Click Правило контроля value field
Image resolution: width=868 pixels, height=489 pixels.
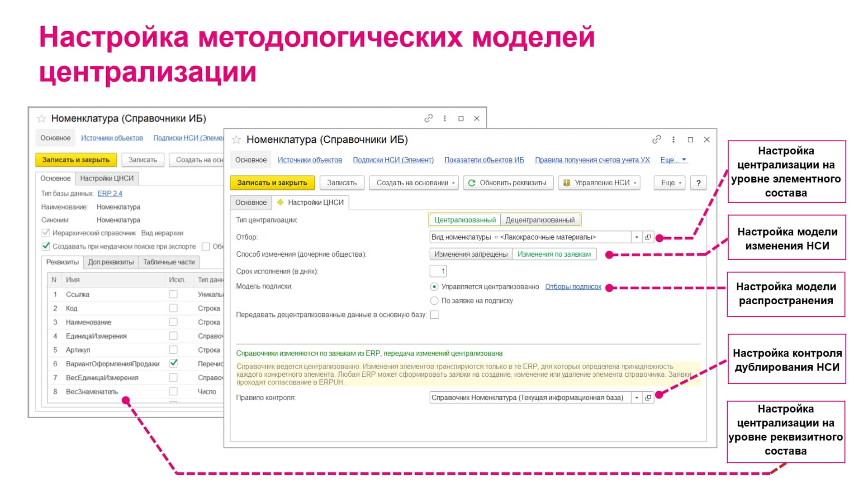pyautogui.click(x=531, y=398)
